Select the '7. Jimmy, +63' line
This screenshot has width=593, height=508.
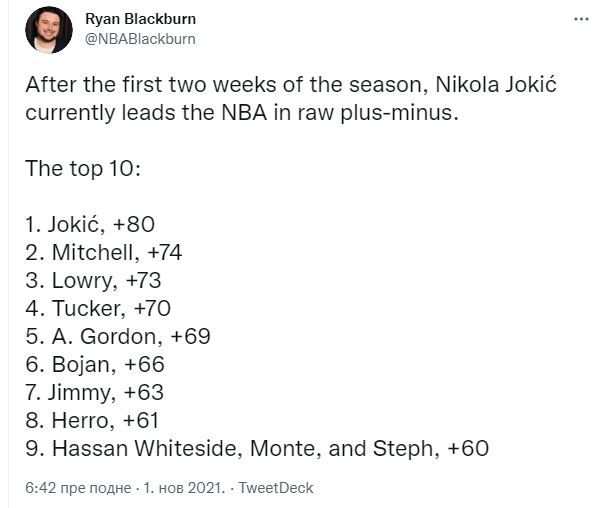(95, 393)
